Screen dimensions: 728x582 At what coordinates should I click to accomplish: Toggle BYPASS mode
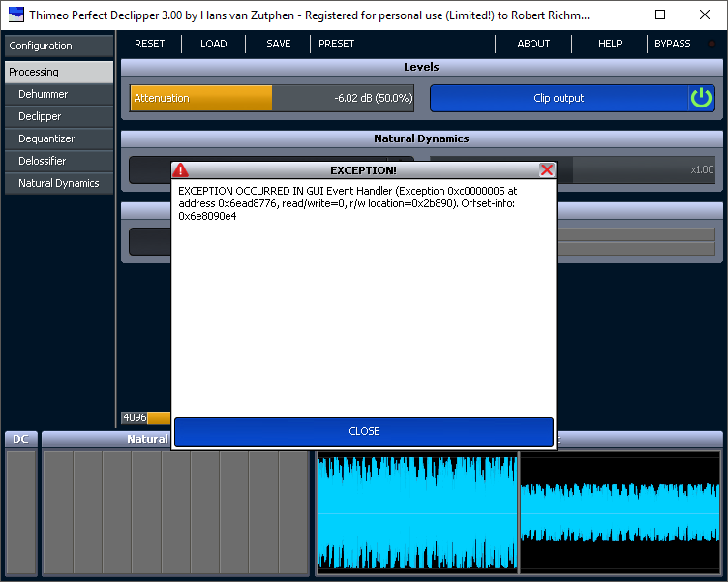672,44
